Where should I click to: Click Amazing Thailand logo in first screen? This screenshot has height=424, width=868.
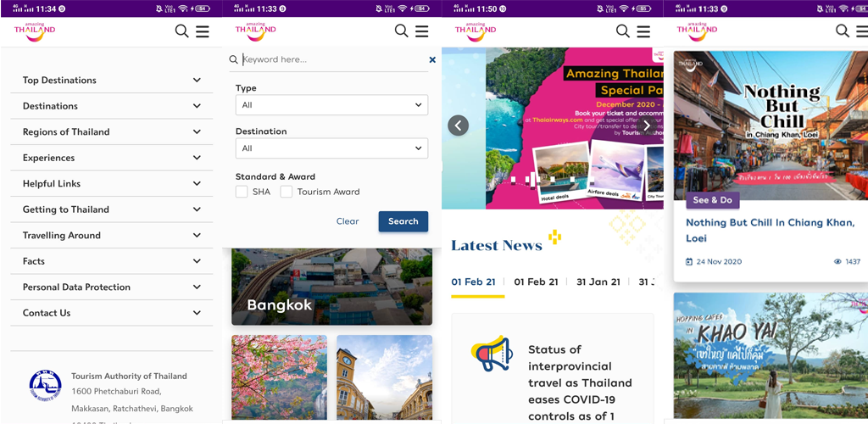[x=35, y=31]
